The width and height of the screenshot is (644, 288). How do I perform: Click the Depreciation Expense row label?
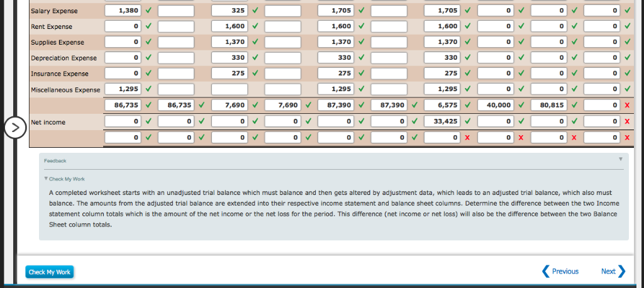(x=64, y=58)
